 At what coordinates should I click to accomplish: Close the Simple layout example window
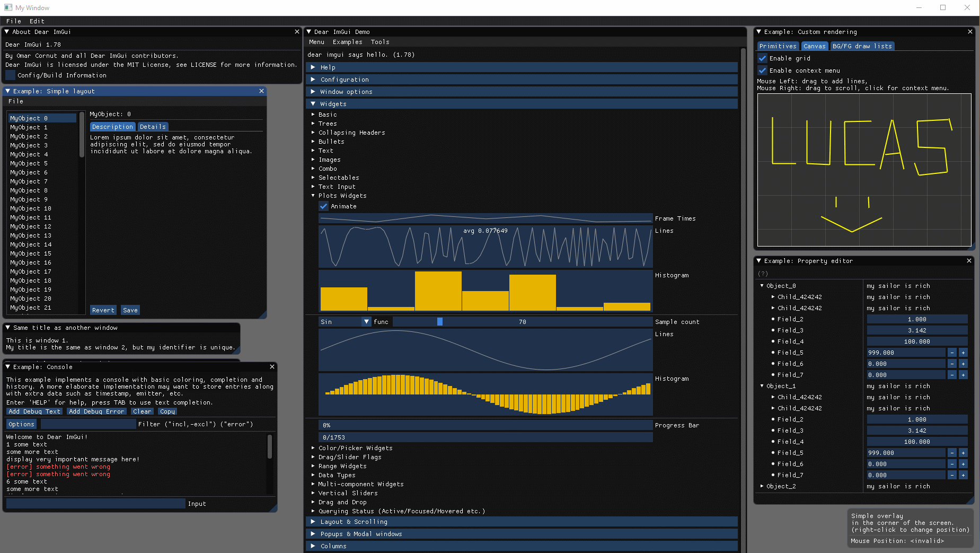pos(261,91)
